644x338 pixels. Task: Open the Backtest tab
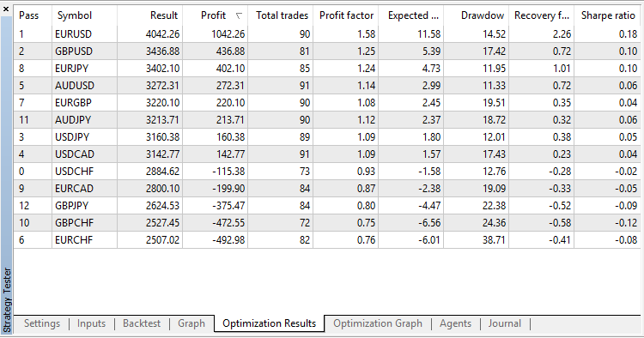click(x=142, y=323)
